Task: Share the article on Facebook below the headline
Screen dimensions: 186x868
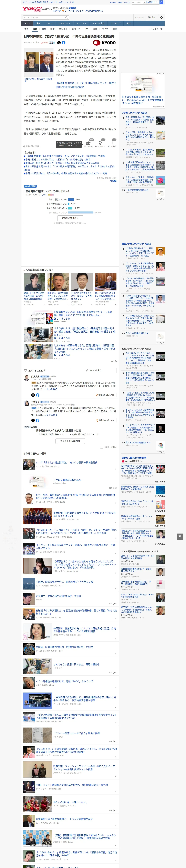Action: point(63,43)
